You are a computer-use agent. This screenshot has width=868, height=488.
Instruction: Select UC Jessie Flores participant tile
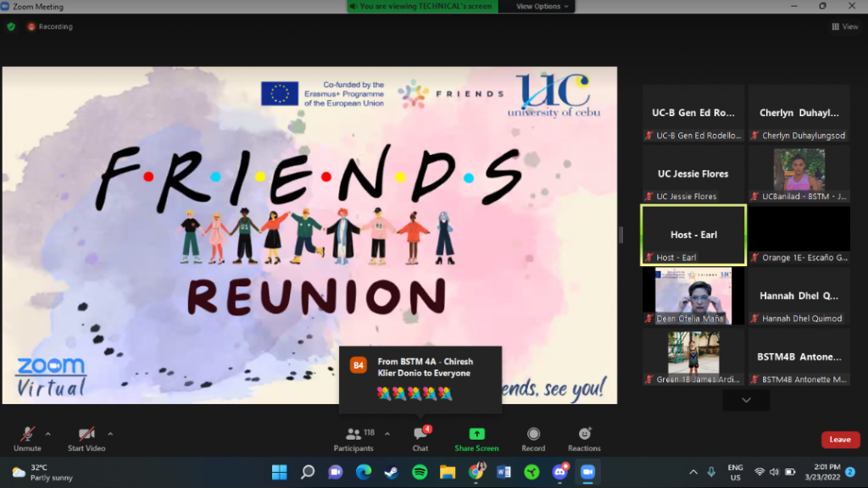click(693, 175)
